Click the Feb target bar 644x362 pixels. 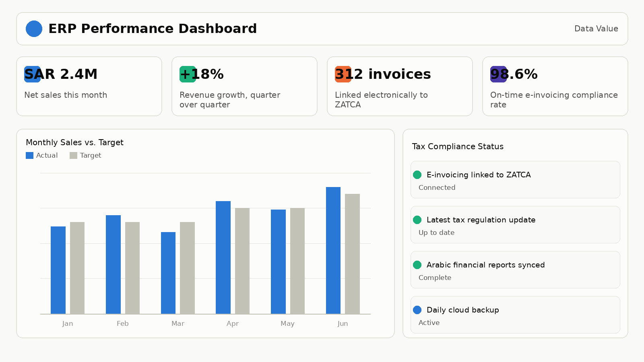pos(132,268)
